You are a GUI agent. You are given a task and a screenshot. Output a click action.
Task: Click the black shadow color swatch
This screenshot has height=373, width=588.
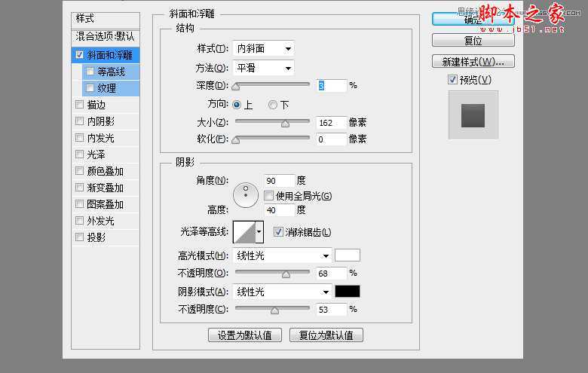pyautogui.click(x=348, y=292)
